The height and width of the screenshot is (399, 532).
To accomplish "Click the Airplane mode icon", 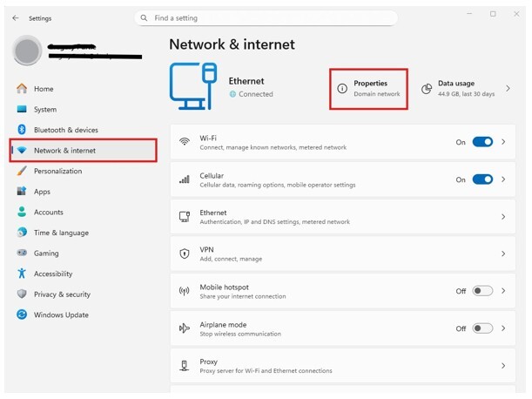I will 185,328.
